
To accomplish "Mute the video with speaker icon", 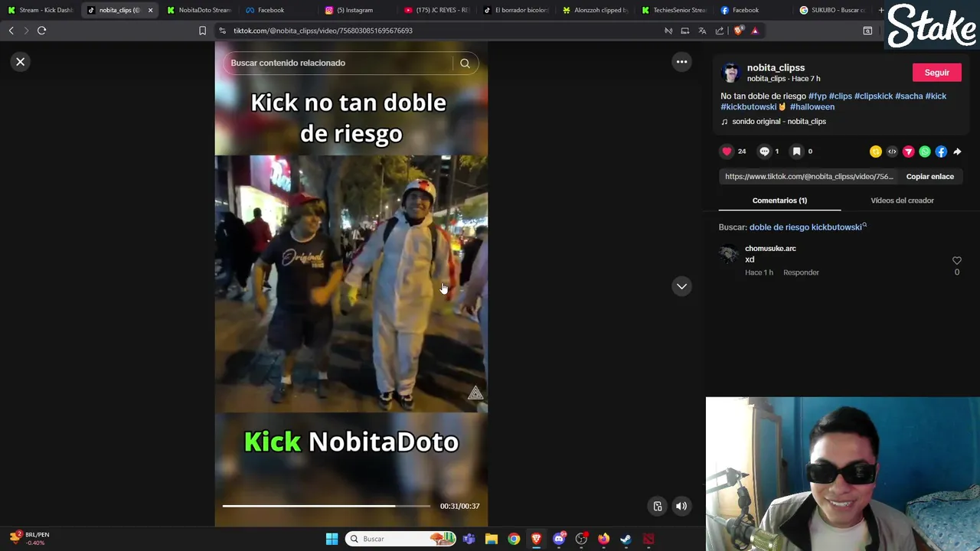I will tap(681, 506).
